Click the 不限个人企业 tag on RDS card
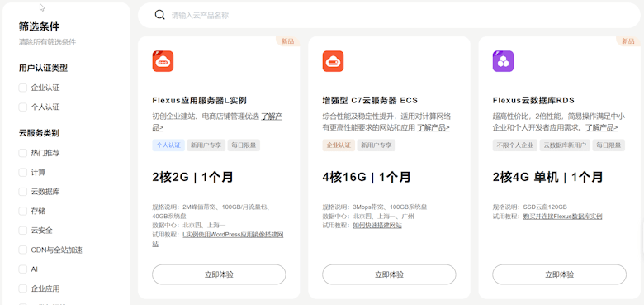 (x=514, y=145)
